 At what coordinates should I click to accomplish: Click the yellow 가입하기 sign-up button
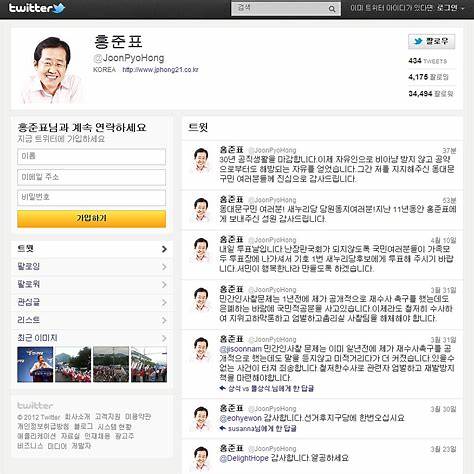91,219
